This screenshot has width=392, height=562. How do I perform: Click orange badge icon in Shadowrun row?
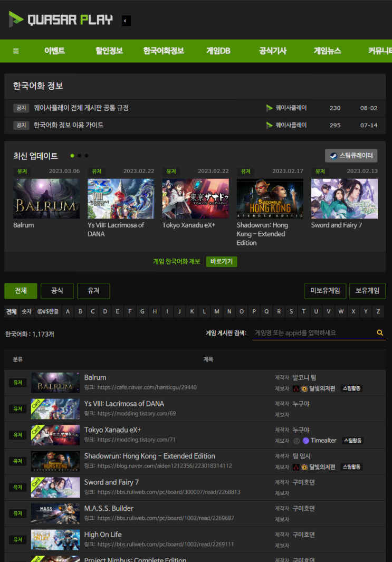(304, 467)
